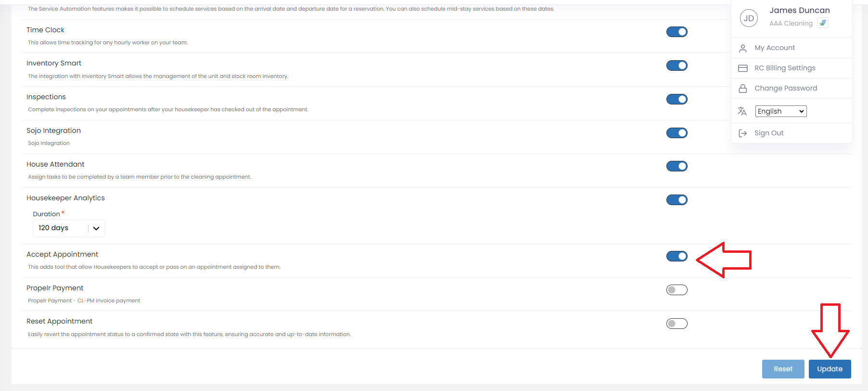
Task: Click the Sign Out arrow icon
Action: pos(743,133)
